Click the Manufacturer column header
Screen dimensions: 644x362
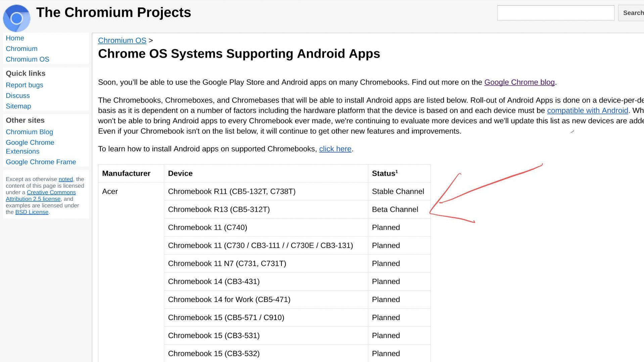(131, 173)
